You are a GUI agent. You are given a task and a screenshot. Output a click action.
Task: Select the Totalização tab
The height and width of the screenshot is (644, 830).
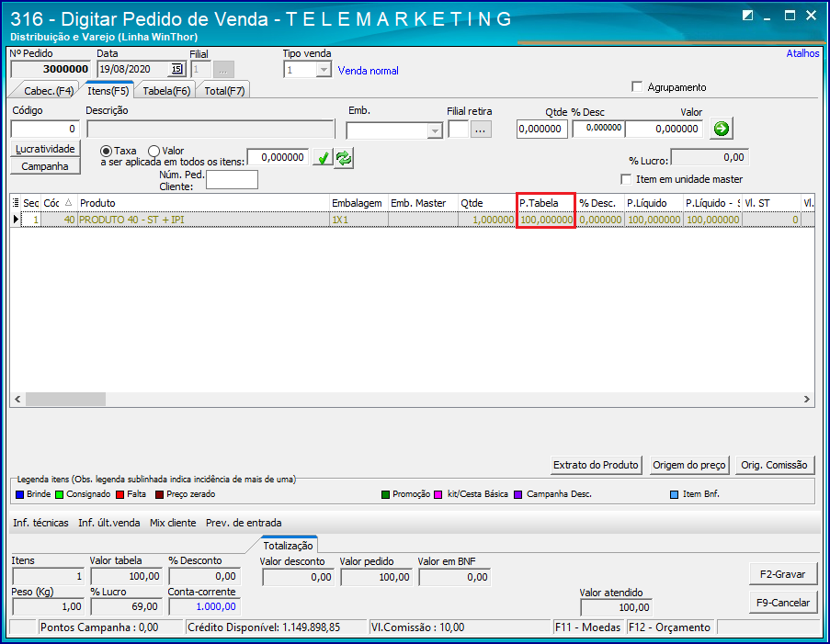click(288, 546)
